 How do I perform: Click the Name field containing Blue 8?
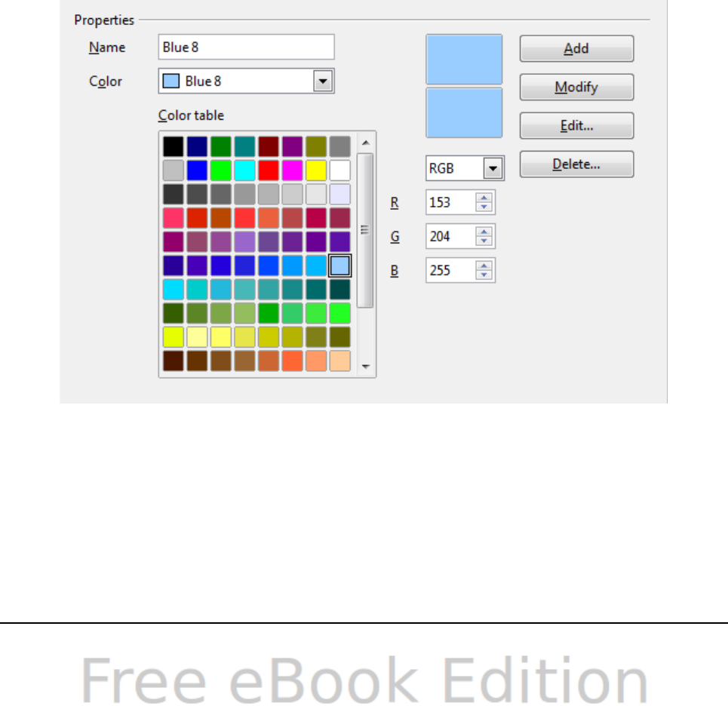point(246,47)
